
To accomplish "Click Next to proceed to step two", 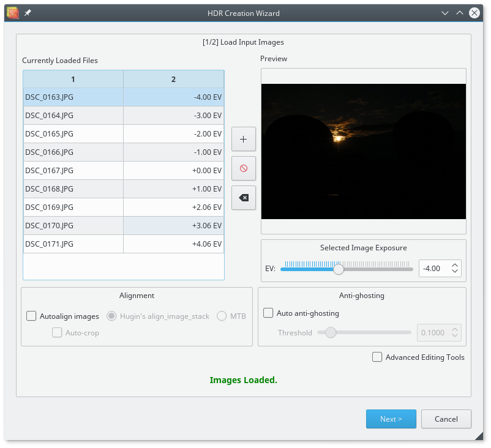I will pyautogui.click(x=391, y=419).
